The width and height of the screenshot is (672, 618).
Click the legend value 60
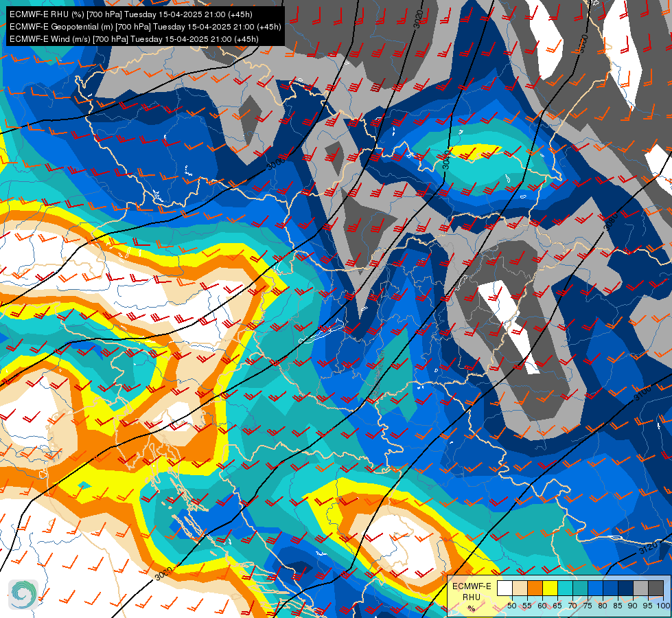pos(542,606)
